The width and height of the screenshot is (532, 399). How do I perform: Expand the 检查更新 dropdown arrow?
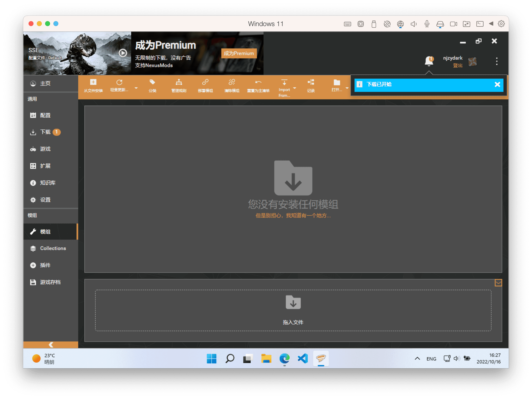pyautogui.click(x=136, y=88)
